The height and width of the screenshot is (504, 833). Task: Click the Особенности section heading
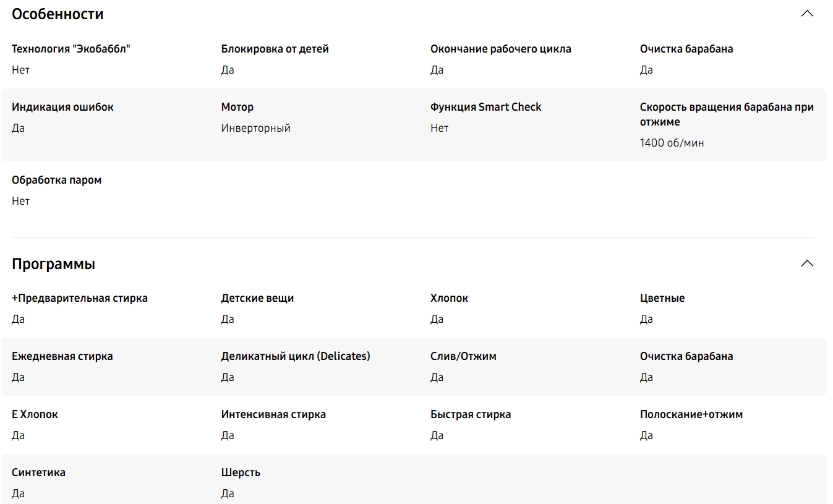point(58,14)
